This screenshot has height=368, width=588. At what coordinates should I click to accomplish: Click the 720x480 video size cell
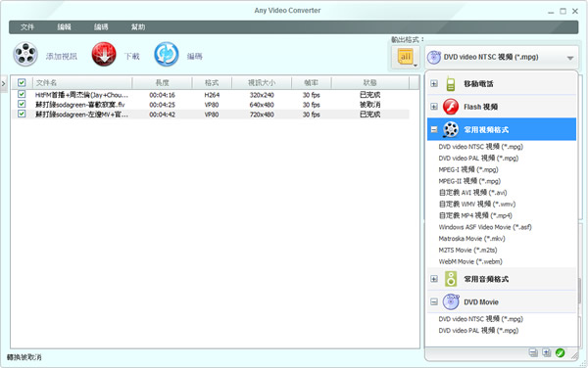click(x=262, y=115)
